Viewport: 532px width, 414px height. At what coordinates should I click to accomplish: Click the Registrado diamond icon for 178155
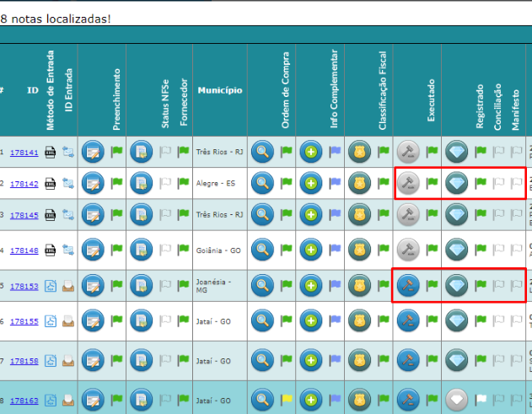tap(457, 321)
